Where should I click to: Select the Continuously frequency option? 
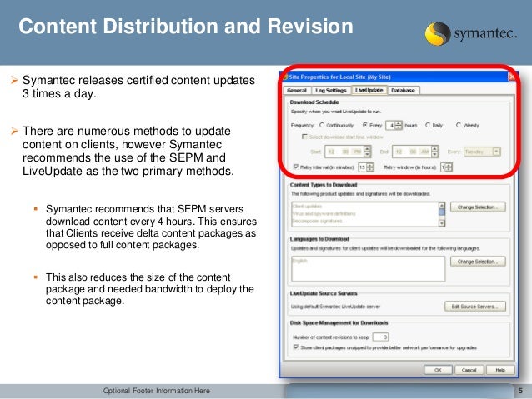[322, 125]
